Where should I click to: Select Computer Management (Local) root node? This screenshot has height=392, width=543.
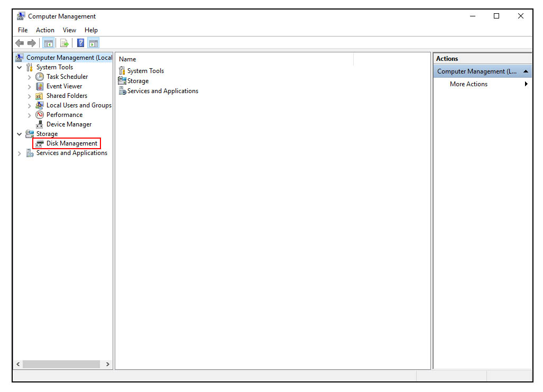click(69, 58)
